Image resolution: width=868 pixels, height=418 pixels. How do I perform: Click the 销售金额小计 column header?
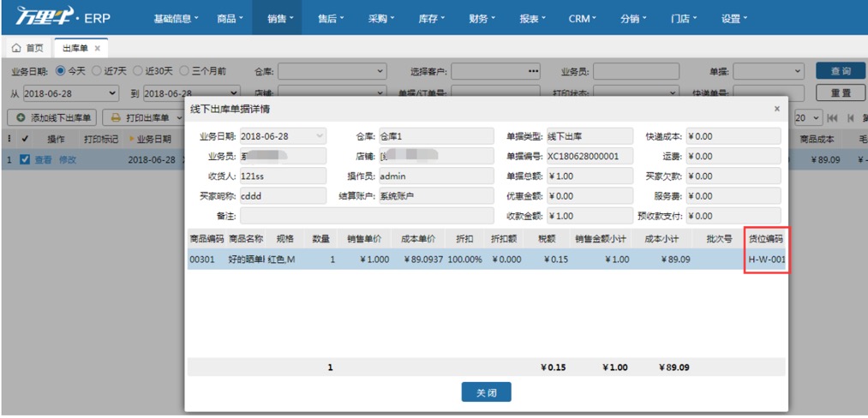(600, 239)
